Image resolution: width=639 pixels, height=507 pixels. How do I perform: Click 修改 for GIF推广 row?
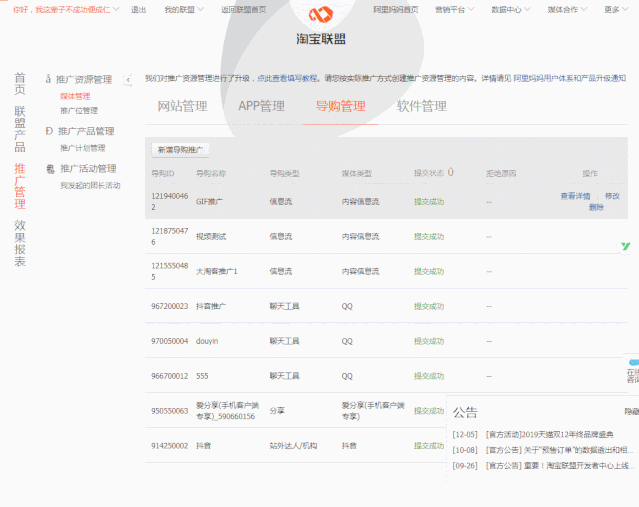tap(612, 196)
